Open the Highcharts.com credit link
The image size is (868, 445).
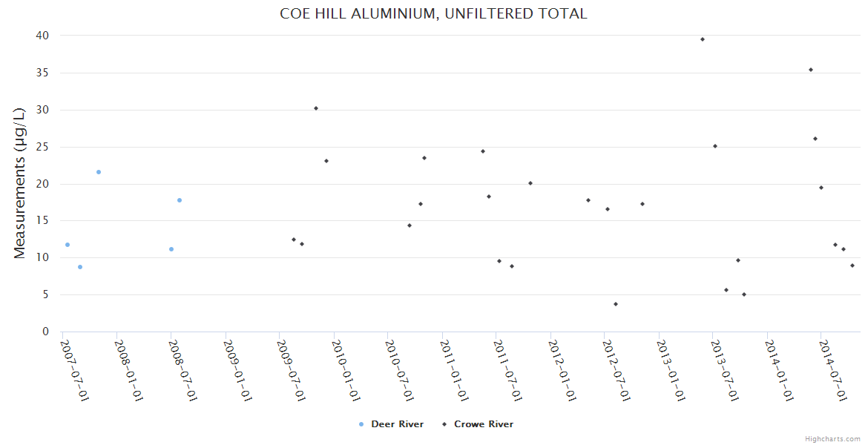832,439
